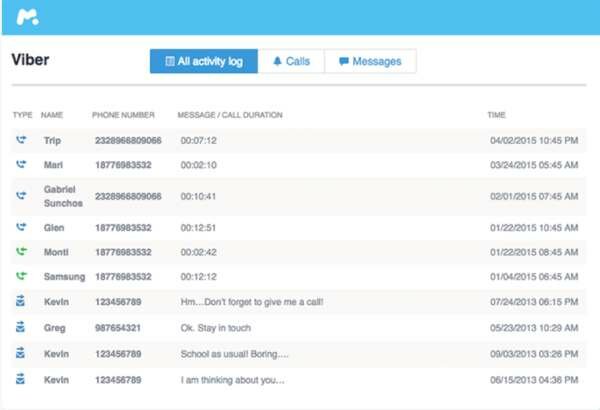The height and width of the screenshot is (410, 600).
Task: Switch to the Calls tab
Action: [x=291, y=61]
